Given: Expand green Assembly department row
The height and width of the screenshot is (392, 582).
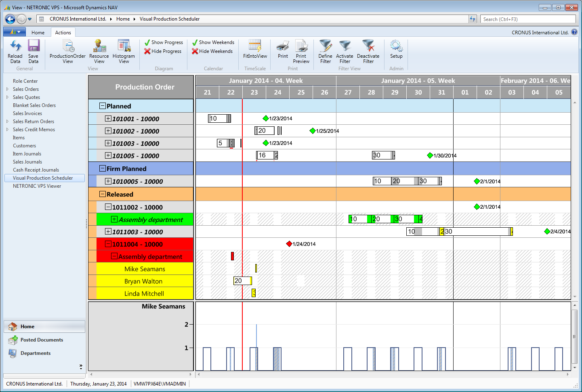Looking at the screenshot, I should [x=114, y=219].
